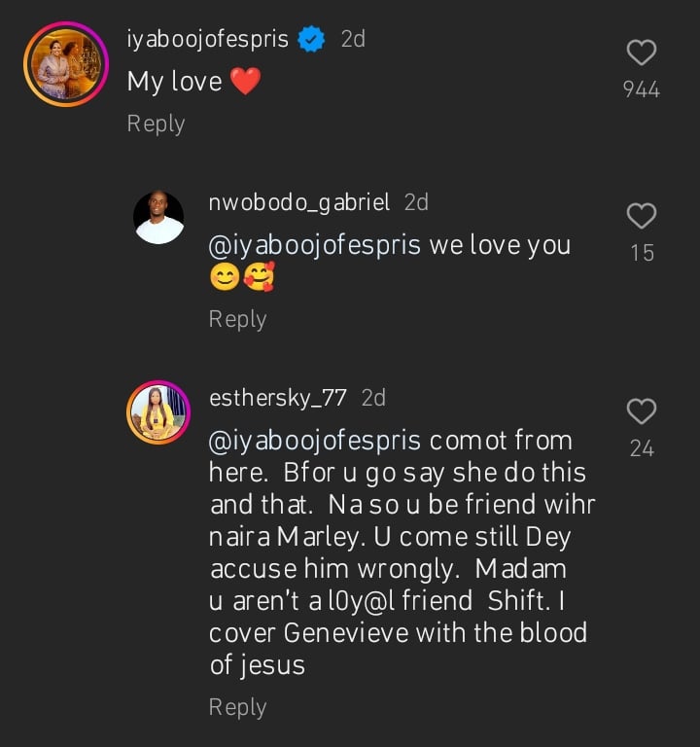
Task: Like the "My love" comment by iyaboojofespris
Action: point(642,53)
